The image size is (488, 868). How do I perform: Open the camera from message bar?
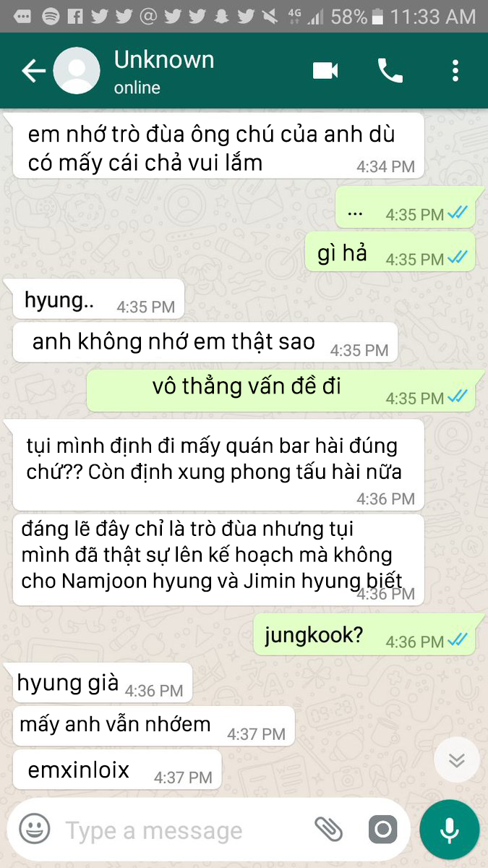tap(382, 829)
